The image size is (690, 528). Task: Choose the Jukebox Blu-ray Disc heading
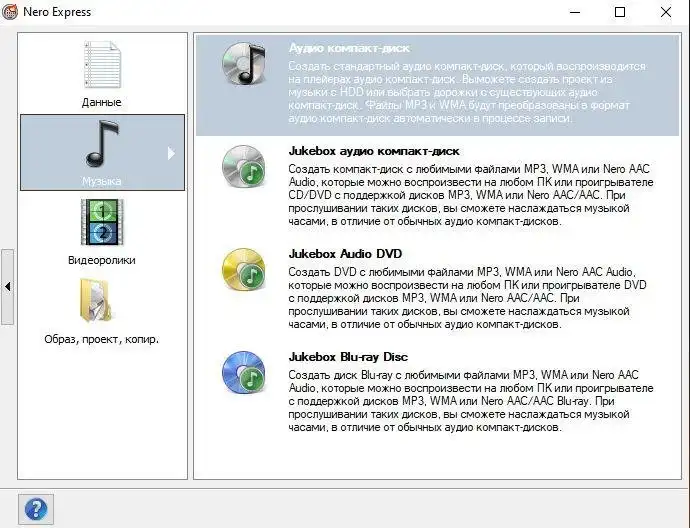tap(348, 357)
